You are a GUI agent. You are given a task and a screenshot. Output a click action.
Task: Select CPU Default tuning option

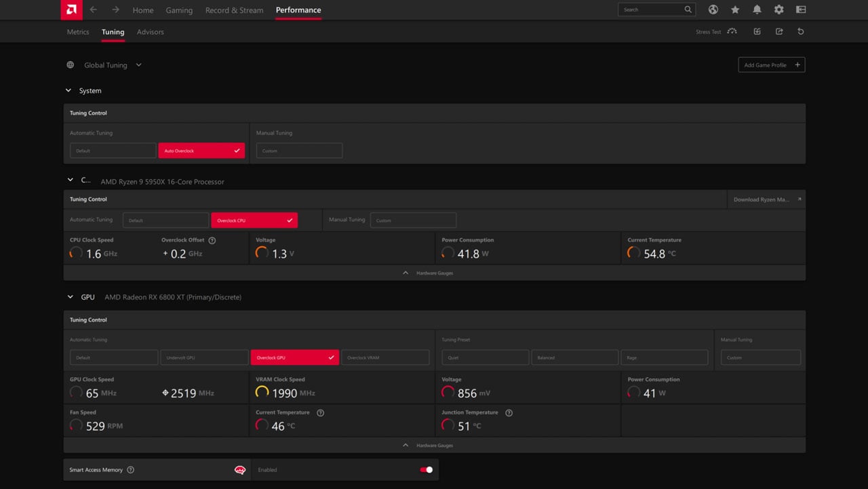pos(166,220)
